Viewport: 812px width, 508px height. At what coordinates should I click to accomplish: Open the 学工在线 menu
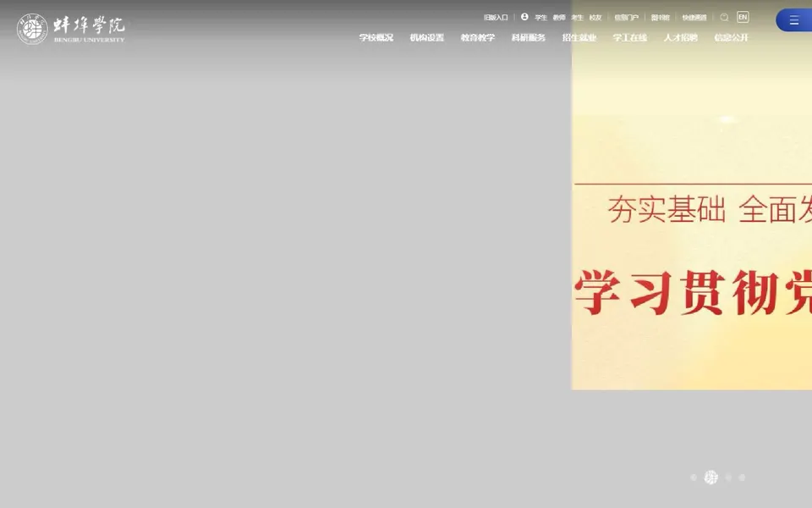tap(629, 37)
